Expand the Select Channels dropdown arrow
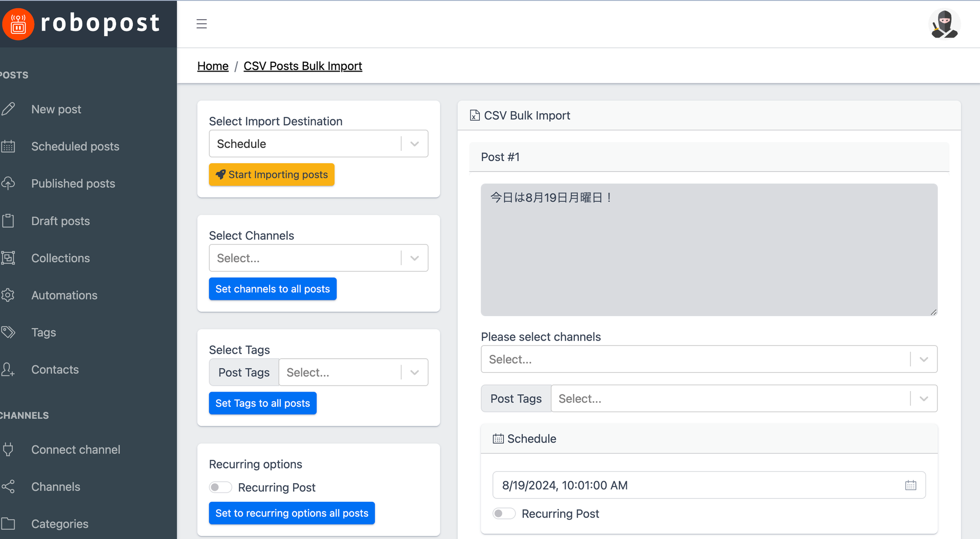 [415, 258]
